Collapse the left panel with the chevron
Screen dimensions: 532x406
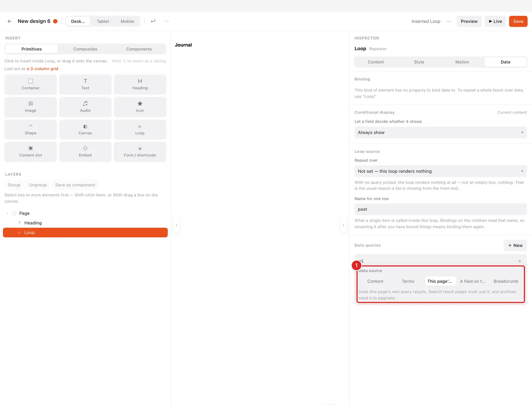[177, 225]
